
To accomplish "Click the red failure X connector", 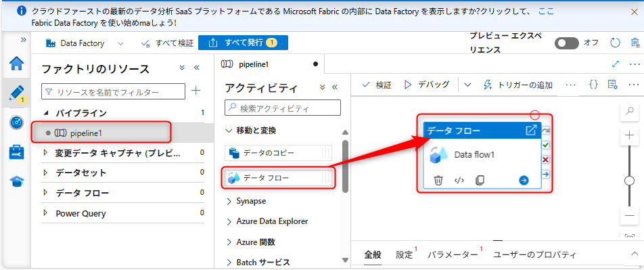I will (x=546, y=160).
